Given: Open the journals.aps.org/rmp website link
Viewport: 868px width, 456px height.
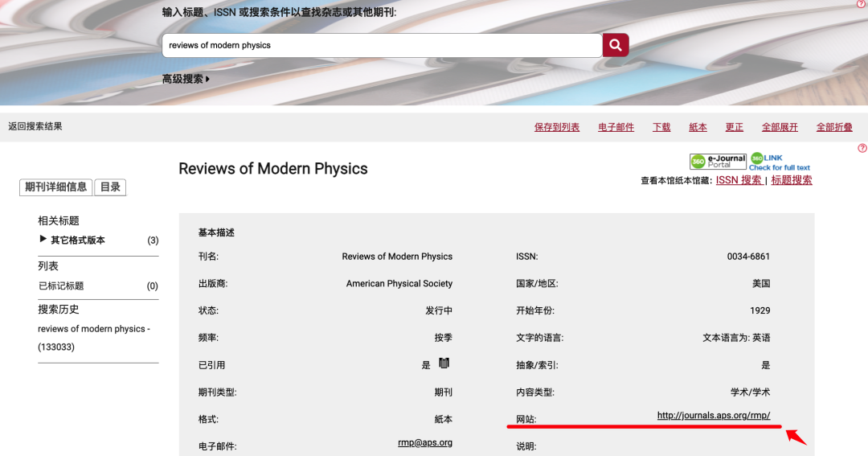Looking at the screenshot, I should tap(714, 416).
